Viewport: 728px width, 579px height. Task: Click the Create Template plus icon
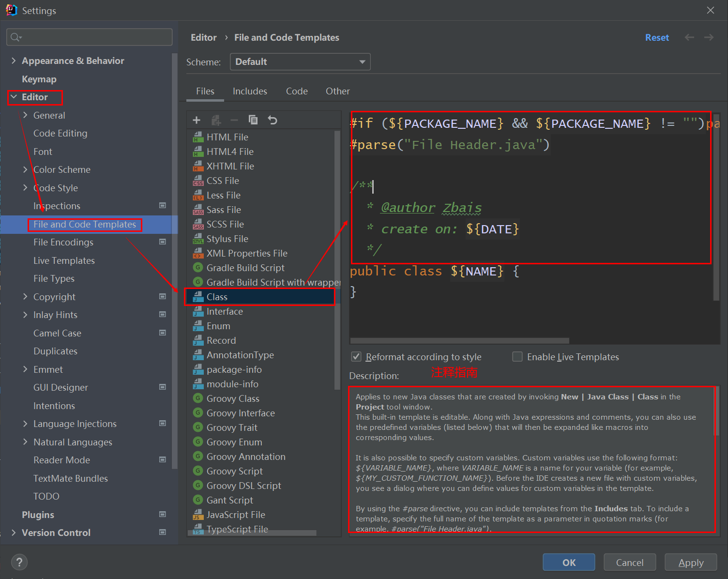pyautogui.click(x=197, y=120)
